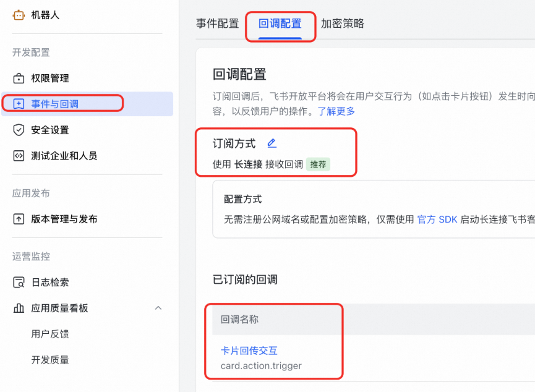
Task: Open 日志检索 menu item
Action: click(50, 283)
